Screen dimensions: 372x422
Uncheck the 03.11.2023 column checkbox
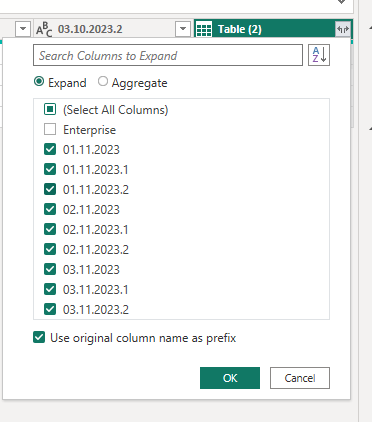point(50,269)
